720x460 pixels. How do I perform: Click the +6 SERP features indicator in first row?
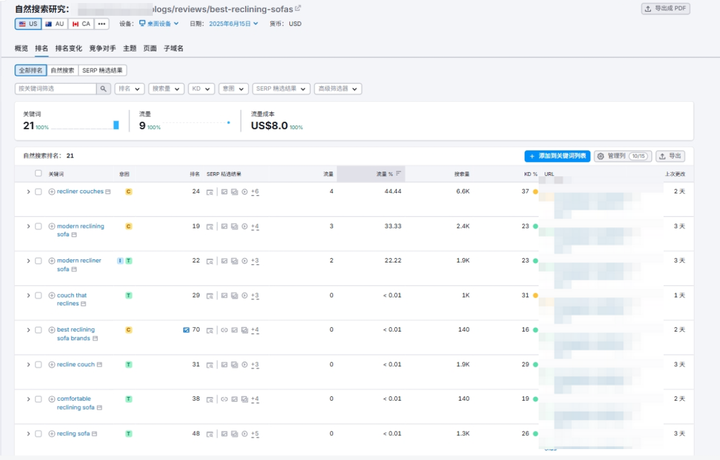tap(255, 192)
